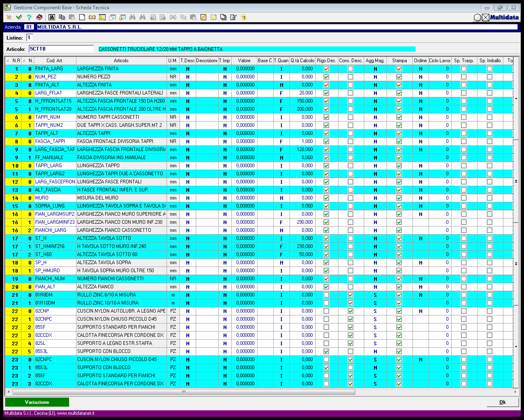Select cell ST_HMINF216
This screenshot has height=420, width=524.
[55, 246]
